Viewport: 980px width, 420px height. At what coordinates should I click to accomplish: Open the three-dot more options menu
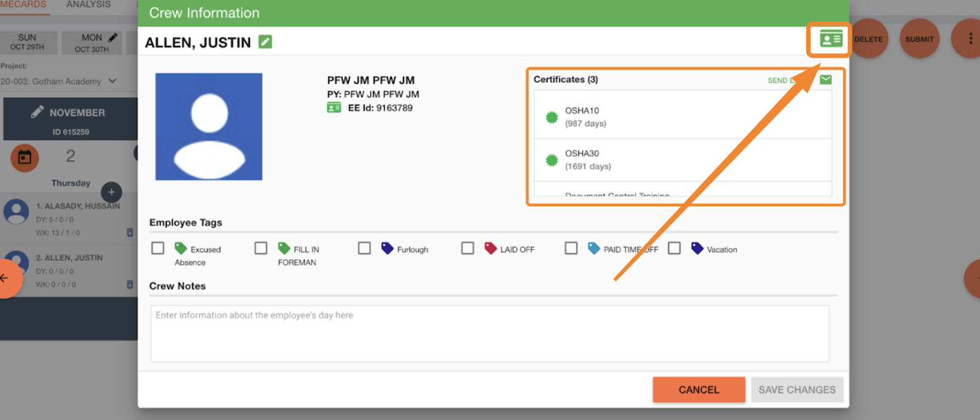pyautogui.click(x=970, y=39)
